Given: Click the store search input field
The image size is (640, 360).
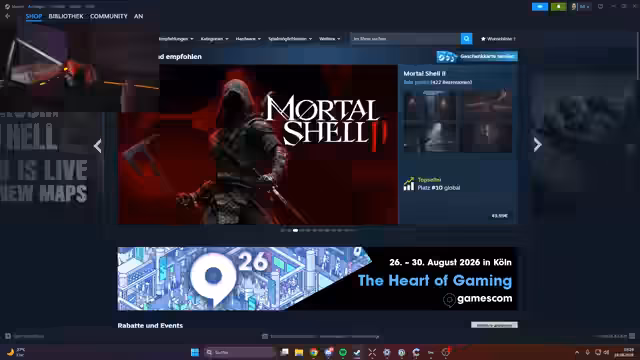Looking at the screenshot, I should click(x=405, y=39).
